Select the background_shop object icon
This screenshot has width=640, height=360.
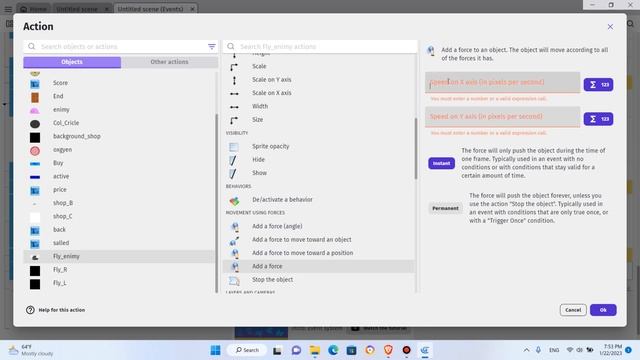[35, 137]
